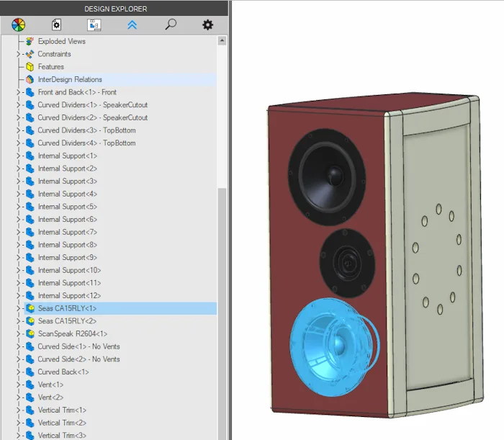Select Curved Dividers<2> - SpeakerCutout
Viewport: 504px width, 440px height.
tap(93, 117)
